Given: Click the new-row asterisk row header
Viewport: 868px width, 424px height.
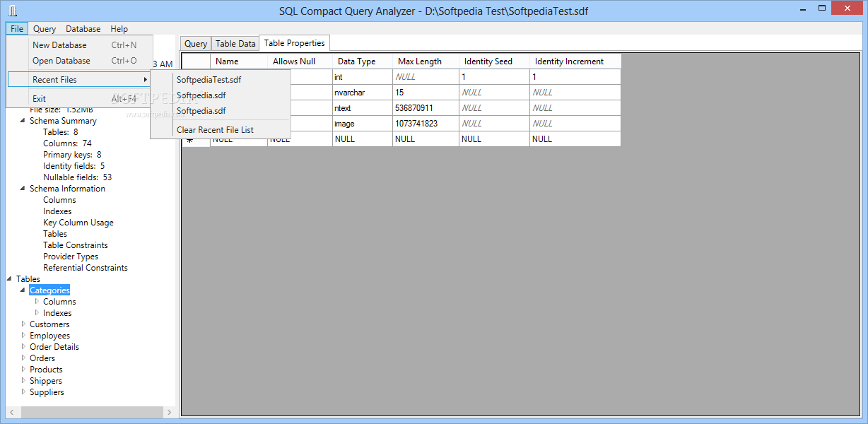Looking at the screenshot, I should (x=196, y=139).
